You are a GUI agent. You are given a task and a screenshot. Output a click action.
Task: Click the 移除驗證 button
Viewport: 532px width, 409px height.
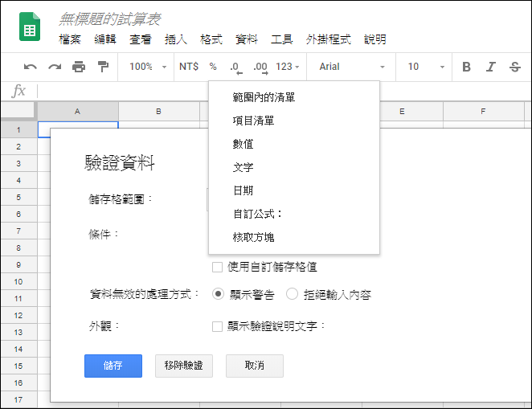184,366
